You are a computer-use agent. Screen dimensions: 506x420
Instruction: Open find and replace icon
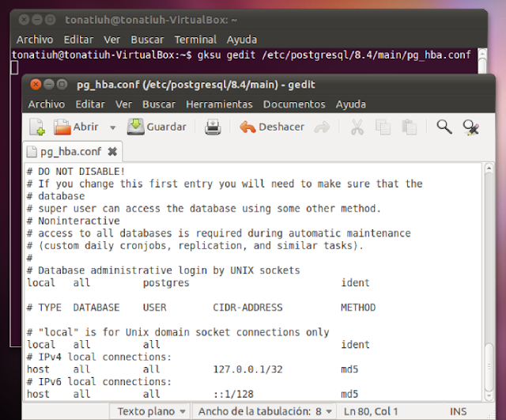click(471, 127)
